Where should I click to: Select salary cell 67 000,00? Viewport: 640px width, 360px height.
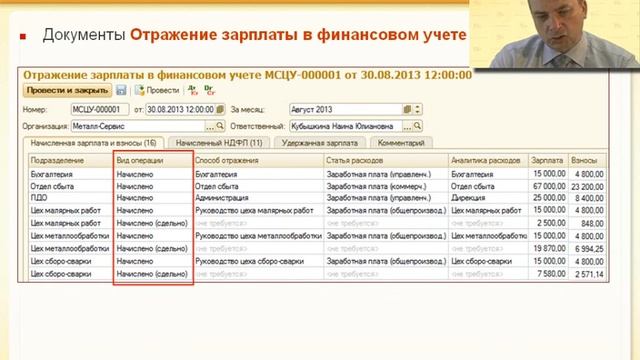(549, 186)
